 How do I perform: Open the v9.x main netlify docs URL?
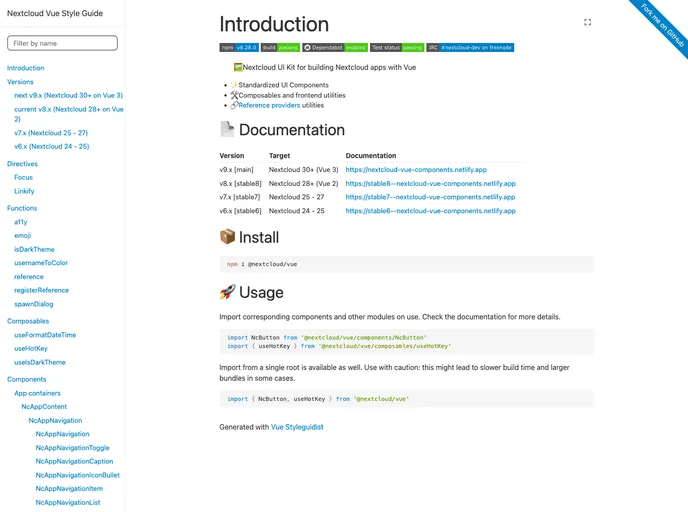pyautogui.click(x=416, y=169)
